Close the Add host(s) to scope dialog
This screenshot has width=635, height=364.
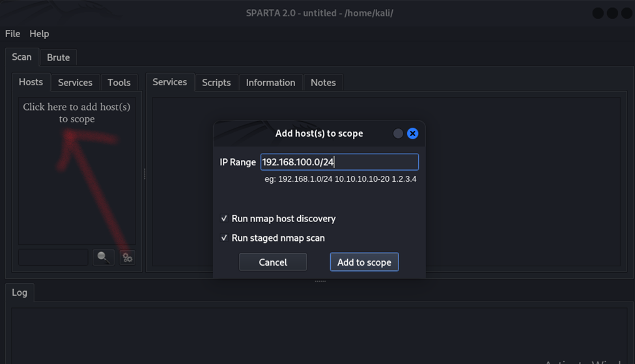click(x=412, y=133)
